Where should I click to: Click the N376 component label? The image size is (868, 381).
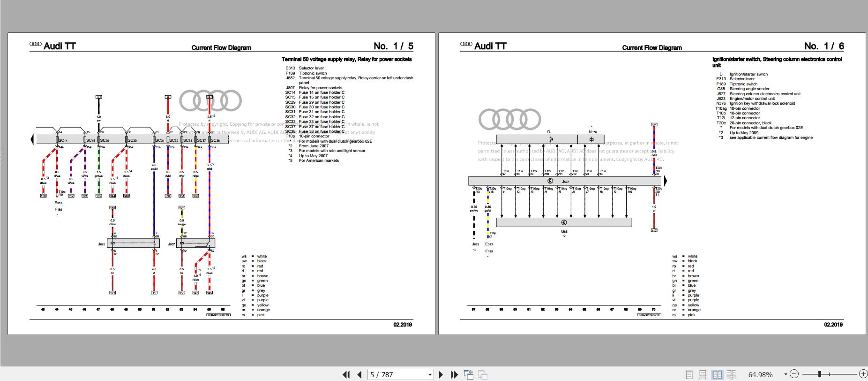[593, 132]
